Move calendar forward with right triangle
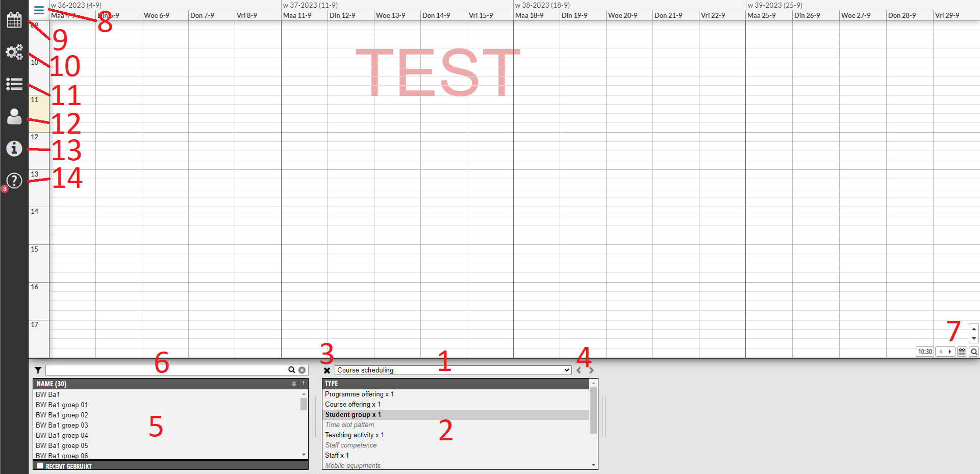 950,352
